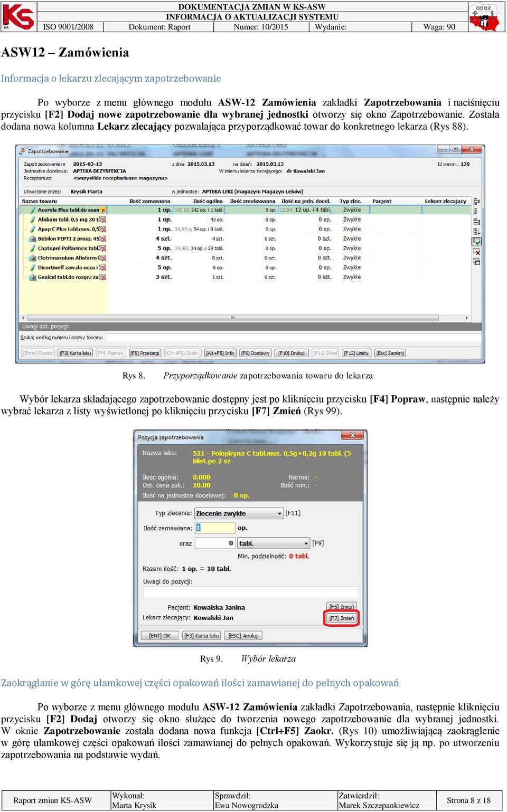Click 'Strona 8 z 18' page footer

(x=468, y=800)
